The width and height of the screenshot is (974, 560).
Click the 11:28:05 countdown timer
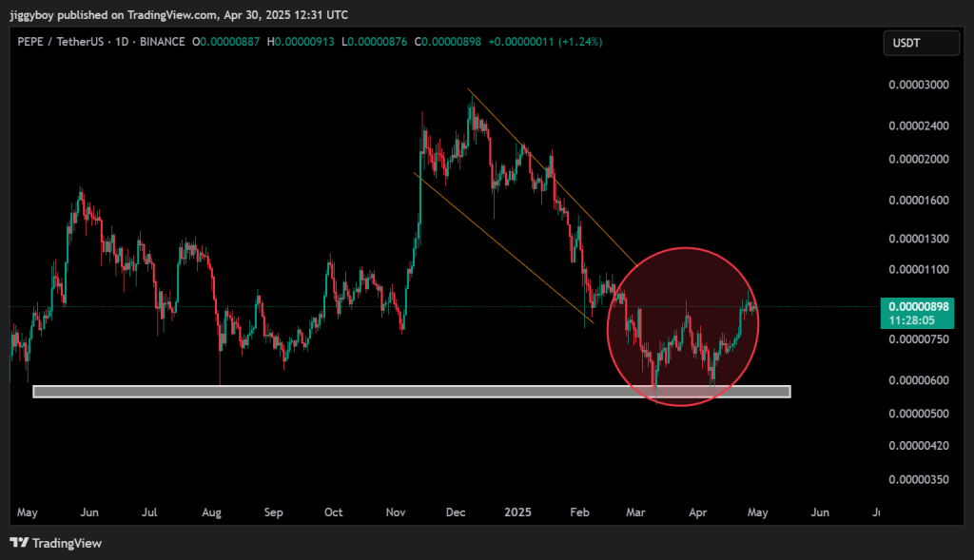tap(911, 320)
